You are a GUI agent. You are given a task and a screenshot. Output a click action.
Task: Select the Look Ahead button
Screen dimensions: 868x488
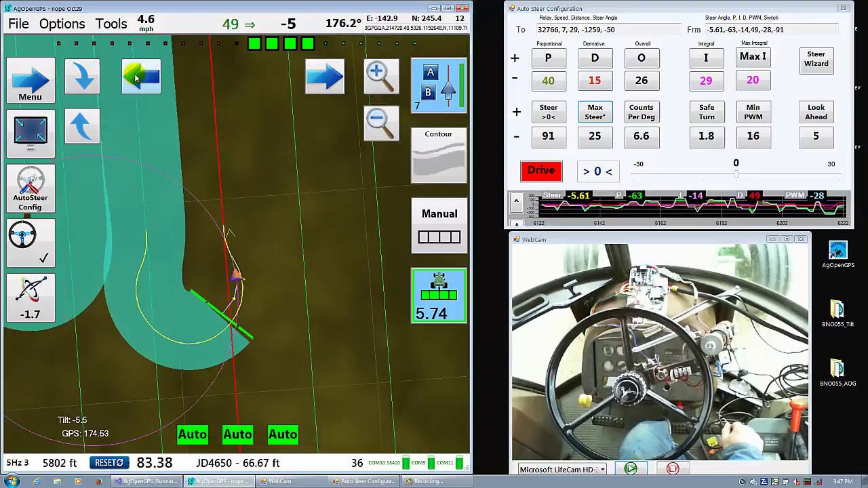(816, 112)
